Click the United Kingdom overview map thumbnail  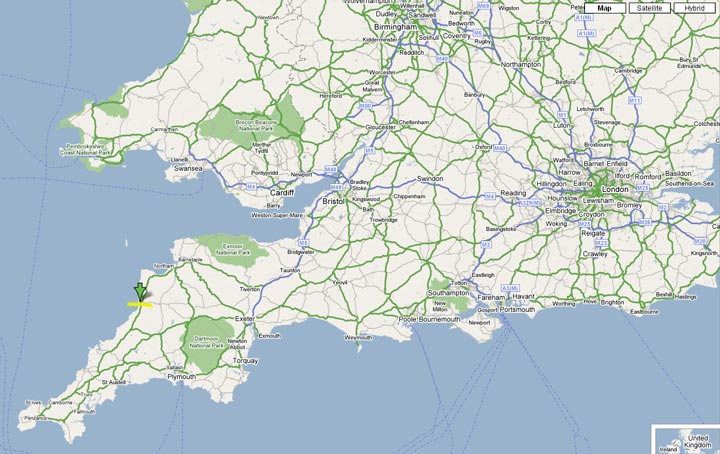click(686, 440)
